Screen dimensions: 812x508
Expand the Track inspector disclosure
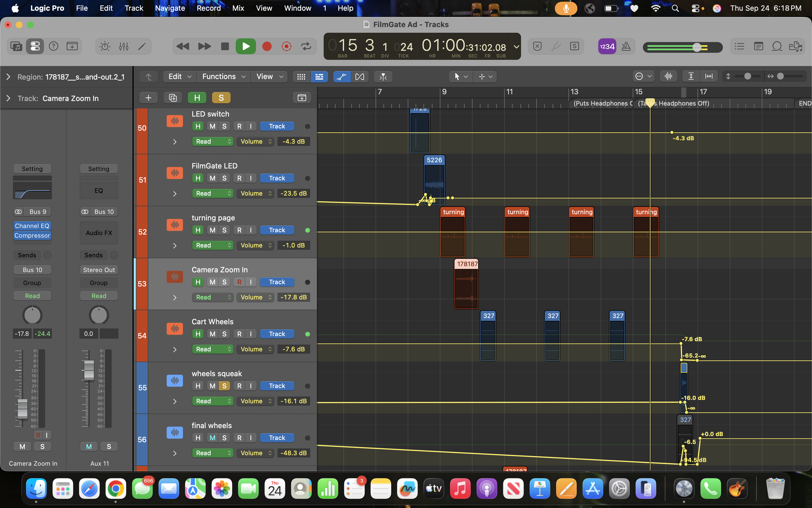pos(8,98)
